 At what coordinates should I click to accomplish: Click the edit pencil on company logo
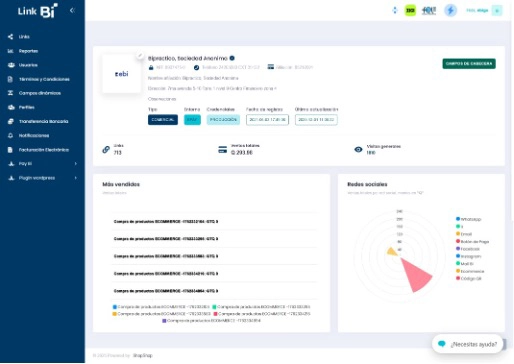(x=140, y=55)
